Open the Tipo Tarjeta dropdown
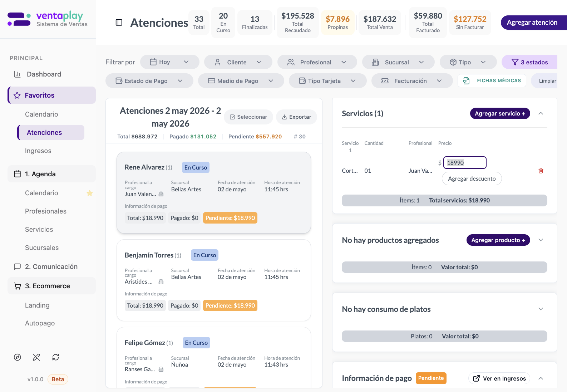This screenshot has height=392, width=567. [x=328, y=80]
